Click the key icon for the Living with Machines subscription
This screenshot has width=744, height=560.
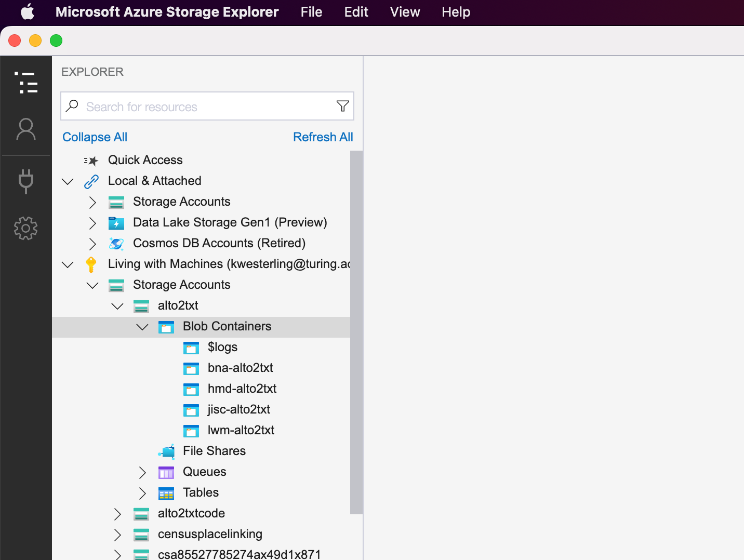pos(91,264)
